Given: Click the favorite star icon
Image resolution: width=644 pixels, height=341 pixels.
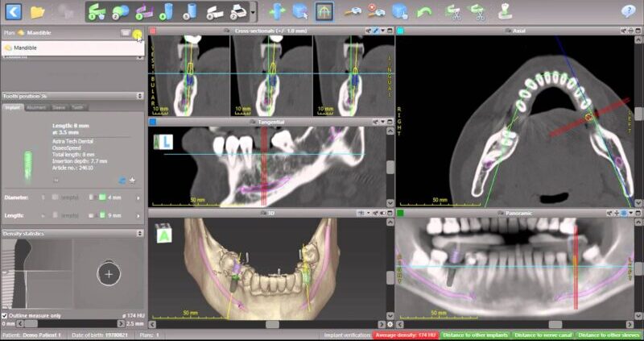Looking at the screenshot, I should [x=132, y=180].
